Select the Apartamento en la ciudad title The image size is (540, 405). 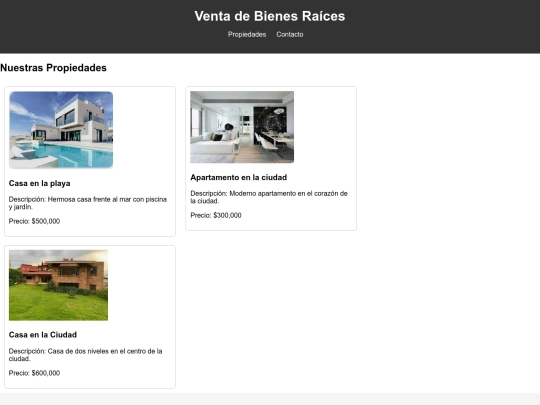pyautogui.click(x=239, y=177)
